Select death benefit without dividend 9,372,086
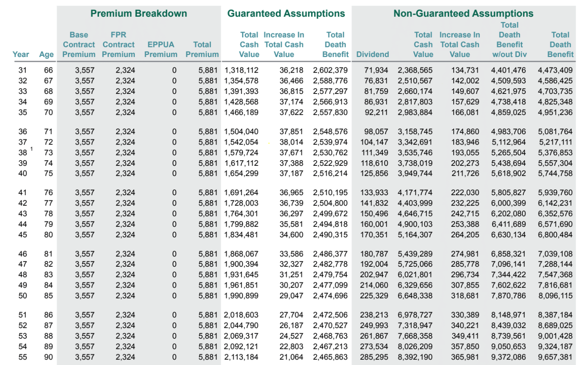The height and width of the screenshot is (365, 588). pyautogui.click(x=509, y=357)
